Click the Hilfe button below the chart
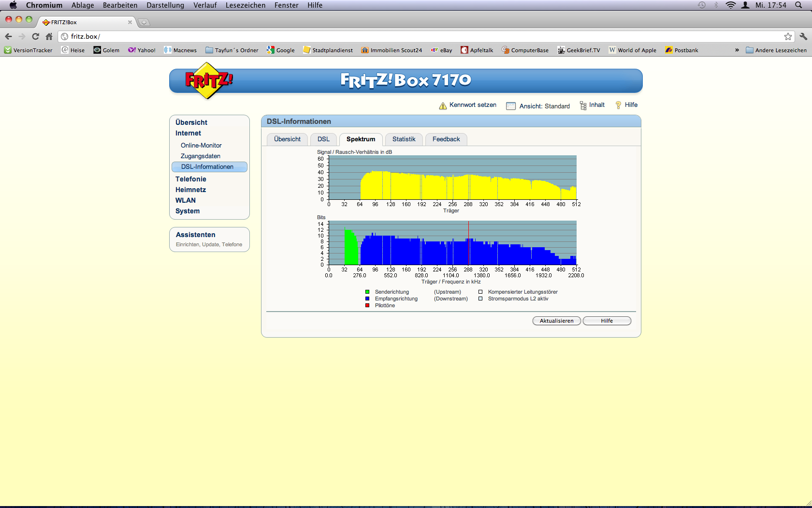 pos(607,321)
